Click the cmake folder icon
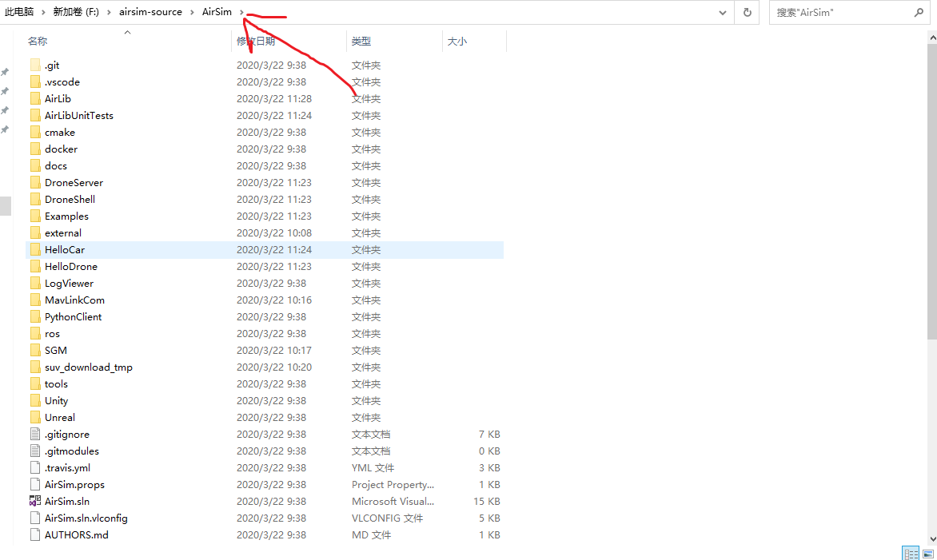Image resolution: width=937 pixels, height=560 pixels. coord(35,132)
